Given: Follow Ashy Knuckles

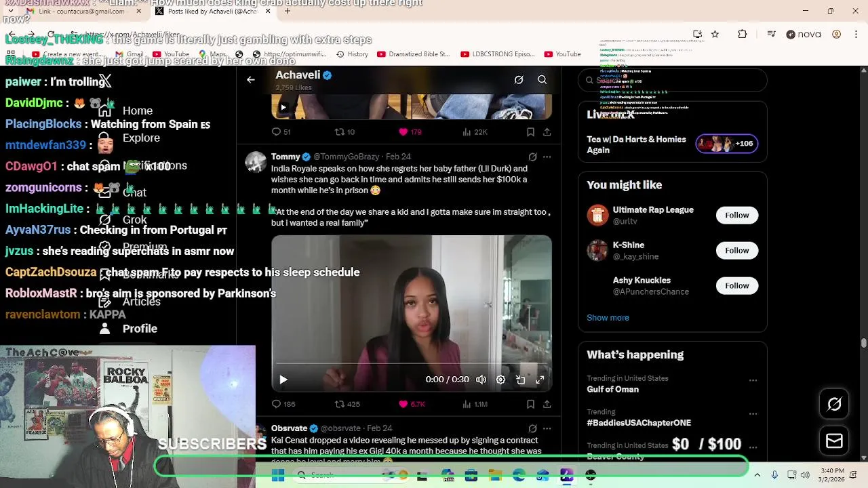Looking at the screenshot, I should point(736,286).
